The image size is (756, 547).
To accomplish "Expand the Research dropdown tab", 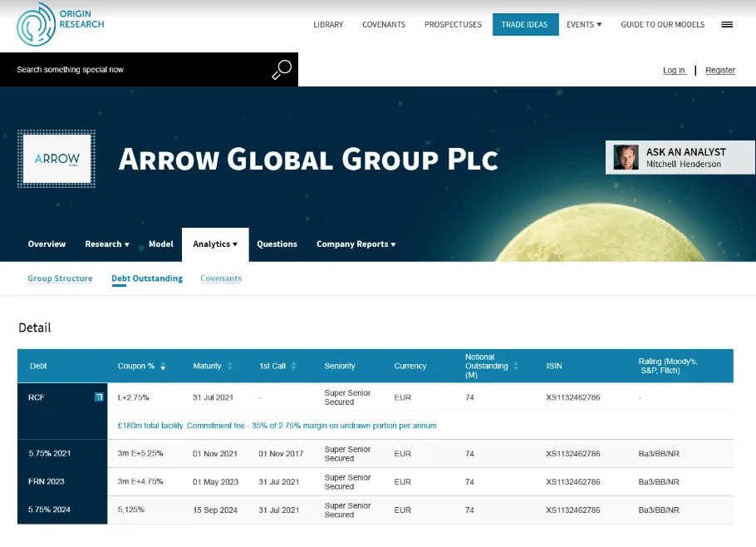I will [107, 244].
